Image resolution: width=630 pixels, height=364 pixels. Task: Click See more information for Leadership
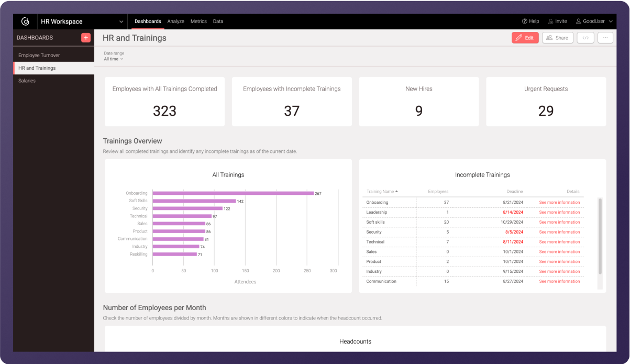click(559, 212)
